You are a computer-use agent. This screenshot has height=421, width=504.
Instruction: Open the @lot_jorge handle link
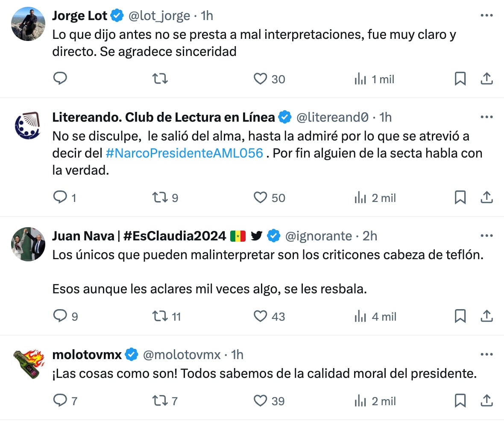tap(159, 16)
